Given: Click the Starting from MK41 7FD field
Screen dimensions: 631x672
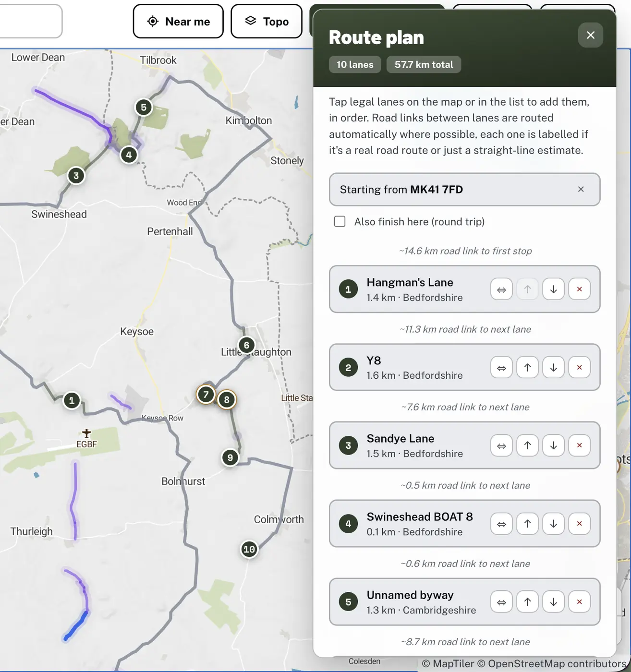Looking at the screenshot, I should coord(464,190).
